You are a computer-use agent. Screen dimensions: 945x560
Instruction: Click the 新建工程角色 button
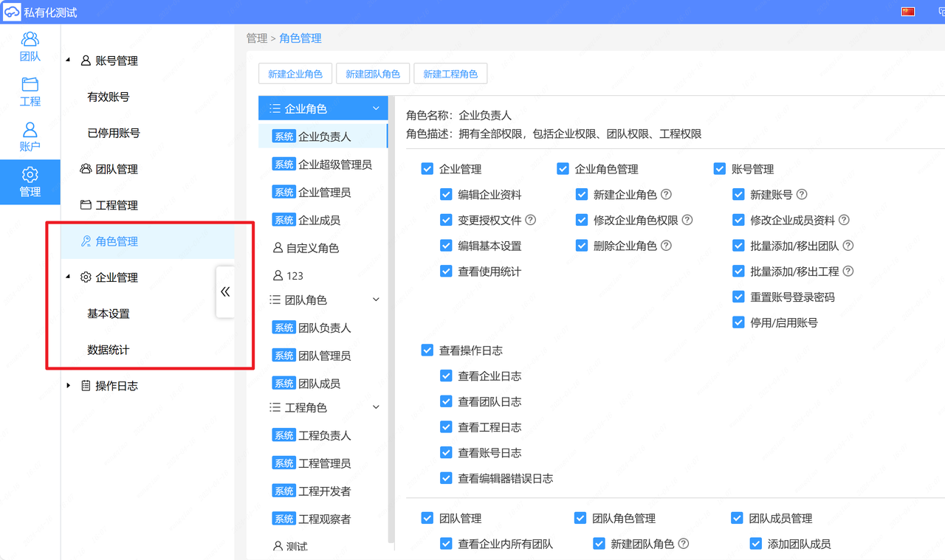[450, 74]
